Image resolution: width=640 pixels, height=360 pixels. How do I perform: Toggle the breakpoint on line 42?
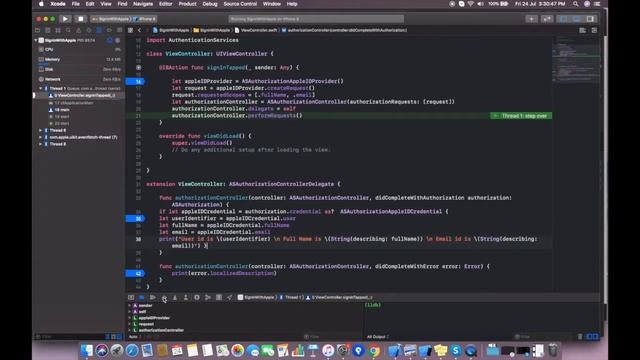click(135, 273)
